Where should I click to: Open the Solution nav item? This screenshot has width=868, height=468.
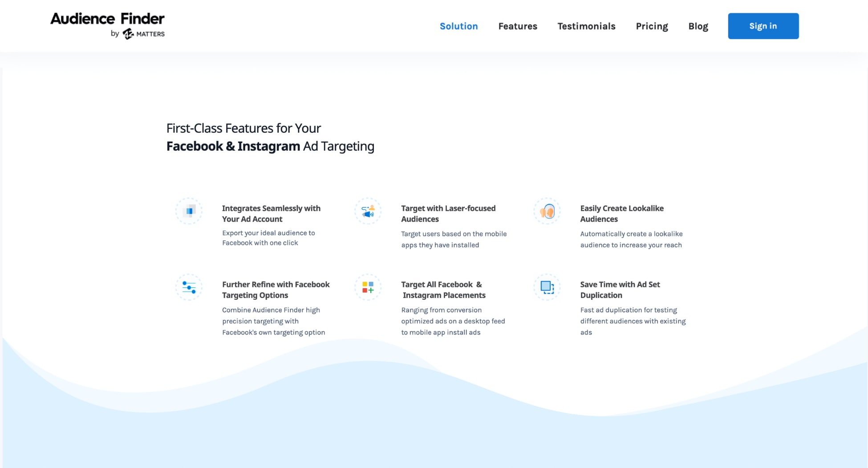tap(458, 26)
